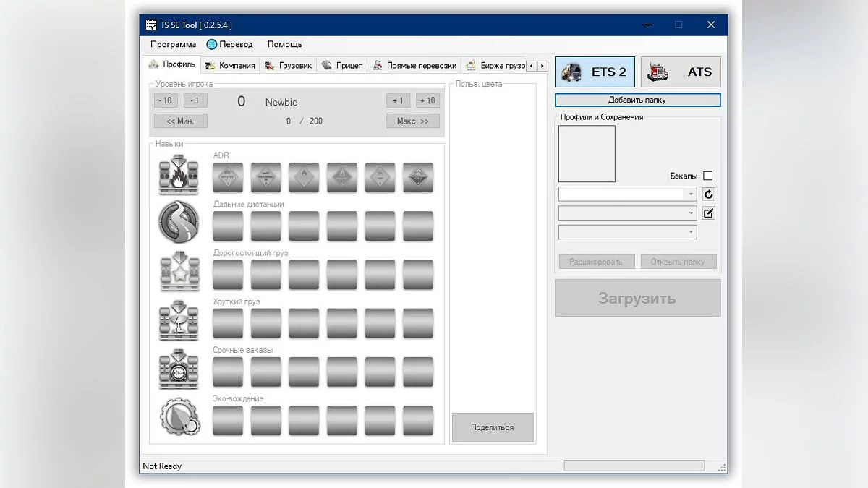Screen dimensions: 868x488
Task: Toggle the first ADR skill level box
Action: tap(228, 177)
